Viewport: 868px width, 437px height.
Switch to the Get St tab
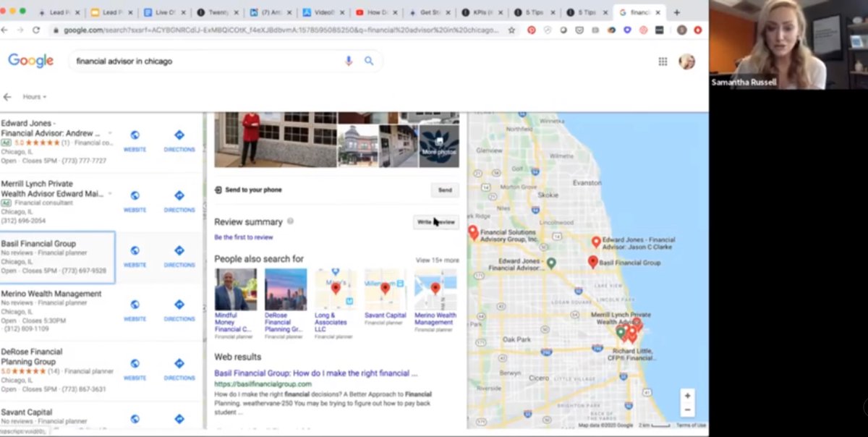[427, 12]
